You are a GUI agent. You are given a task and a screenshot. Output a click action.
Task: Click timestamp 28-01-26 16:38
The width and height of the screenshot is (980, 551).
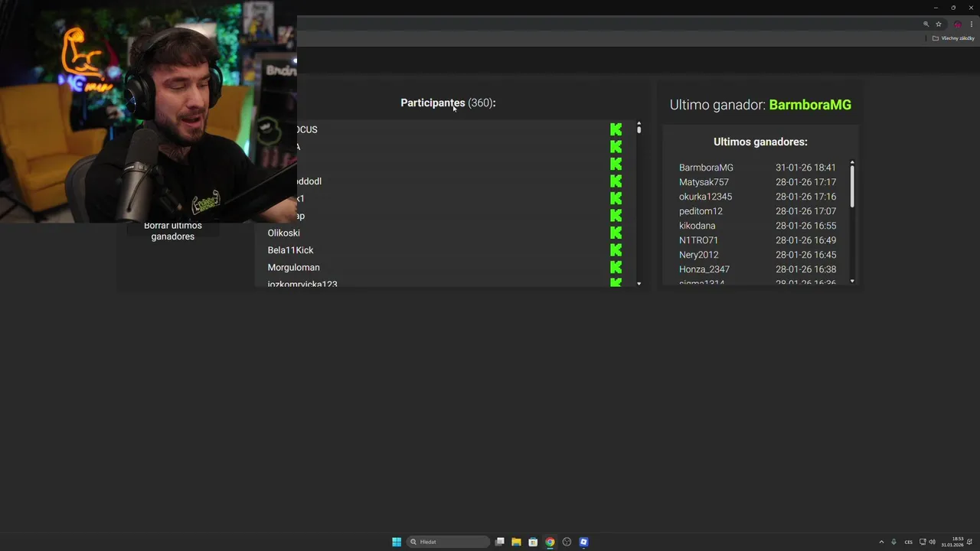805,269
